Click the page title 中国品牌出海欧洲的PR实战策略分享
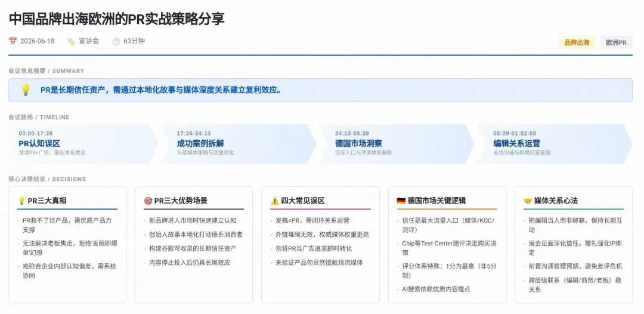 tap(117, 19)
